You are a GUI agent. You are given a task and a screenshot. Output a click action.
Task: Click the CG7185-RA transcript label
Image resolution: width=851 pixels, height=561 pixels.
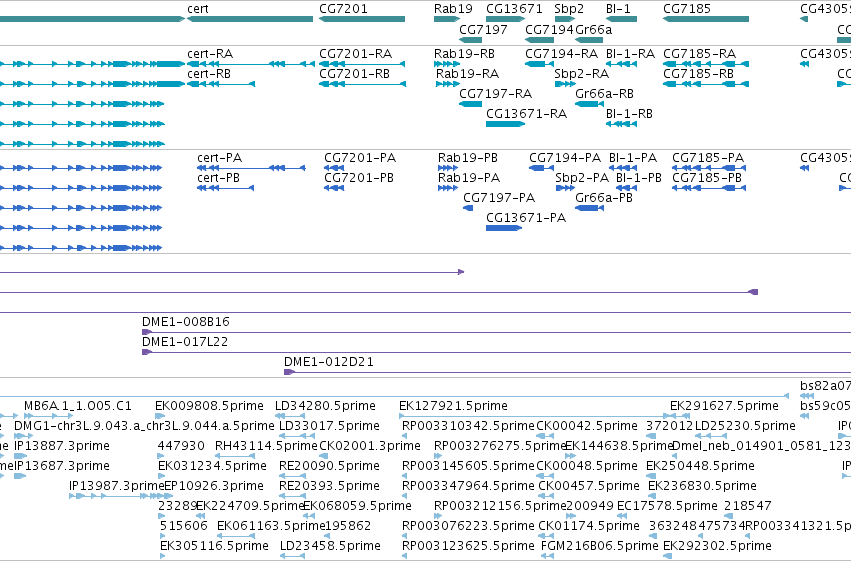[700, 54]
